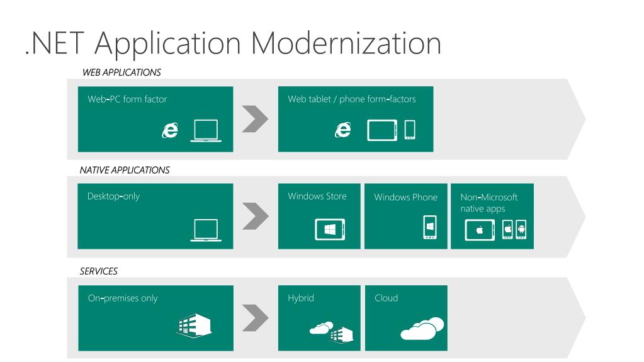Select the Web tablet / phone form-factors label

click(351, 99)
